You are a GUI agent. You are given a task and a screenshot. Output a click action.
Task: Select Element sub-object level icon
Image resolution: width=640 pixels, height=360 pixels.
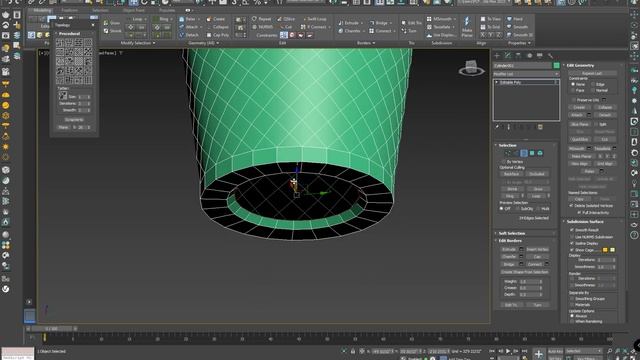click(540, 153)
